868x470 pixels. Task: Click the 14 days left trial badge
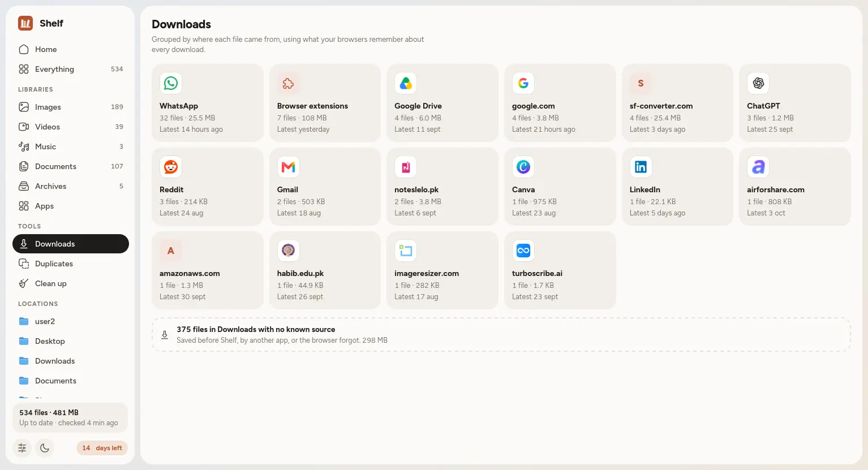pos(102,448)
